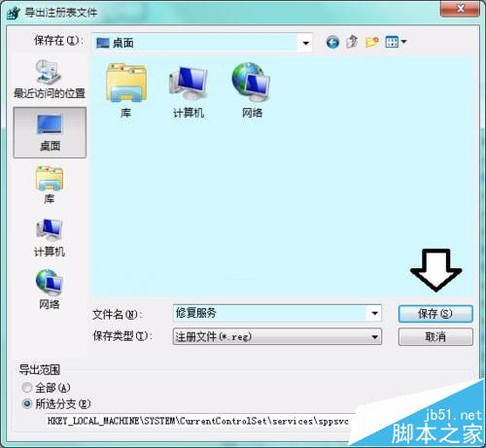Create a new folder icon

371,42
